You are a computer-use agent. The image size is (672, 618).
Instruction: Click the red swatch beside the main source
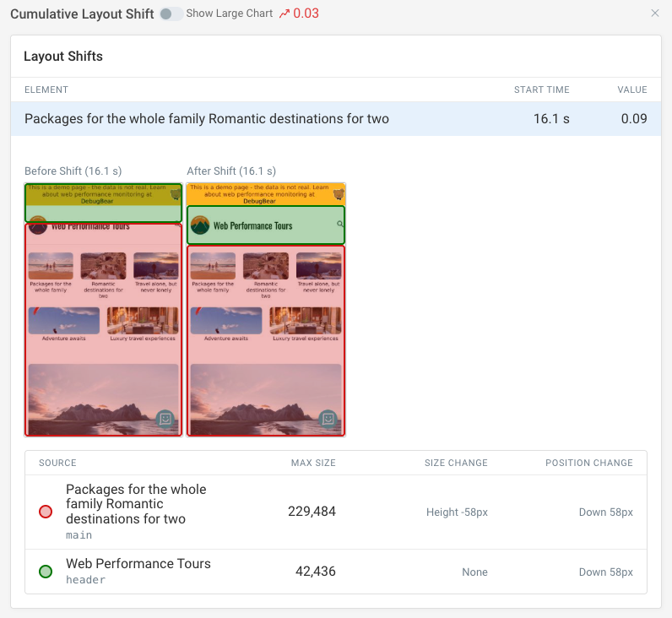click(46, 512)
